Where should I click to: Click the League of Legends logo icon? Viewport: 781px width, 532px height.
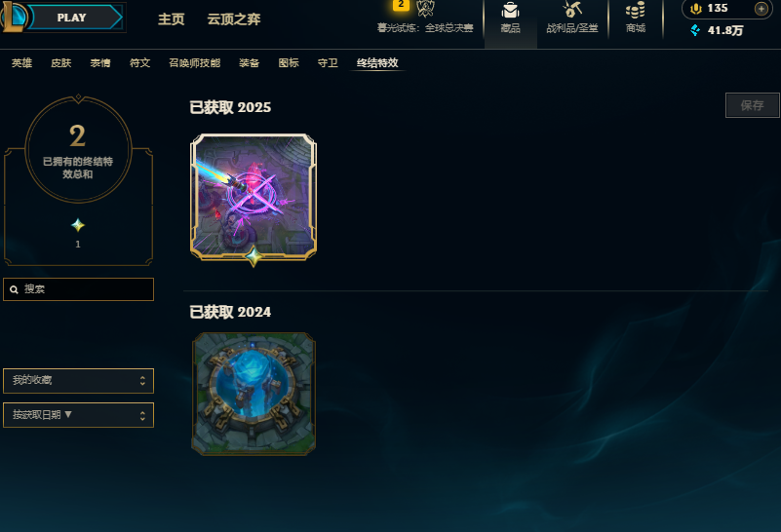(x=13, y=16)
